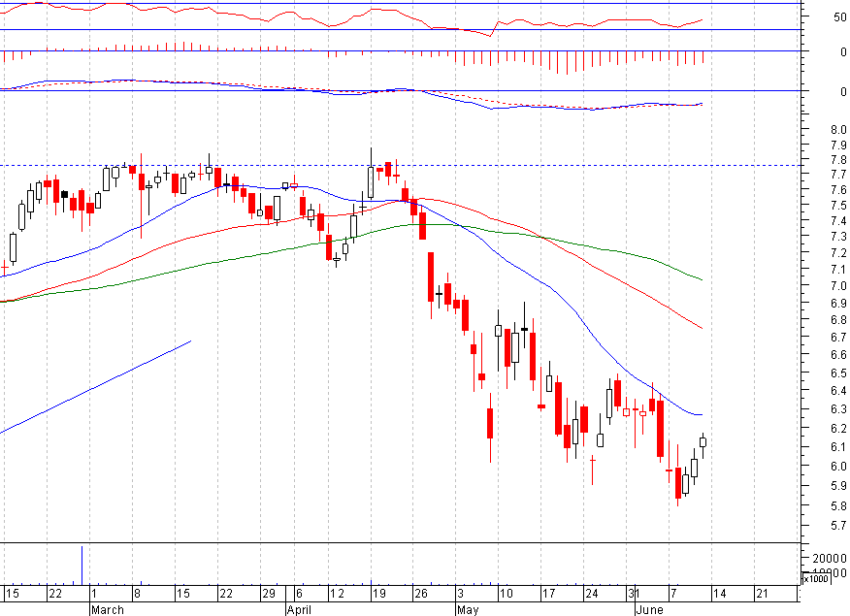Click the date label 10 on time axis
This screenshot has height=616, width=850.
[507, 594]
